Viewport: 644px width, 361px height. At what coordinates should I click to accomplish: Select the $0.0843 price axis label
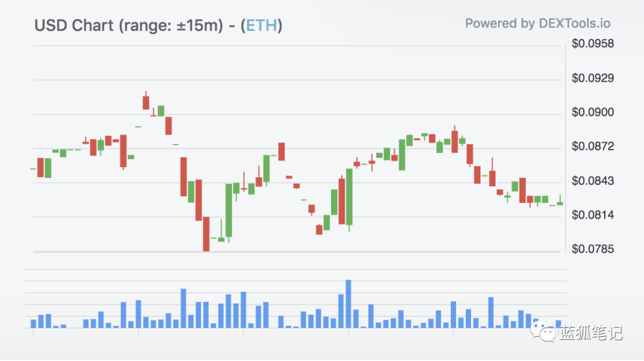tap(592, 181)
